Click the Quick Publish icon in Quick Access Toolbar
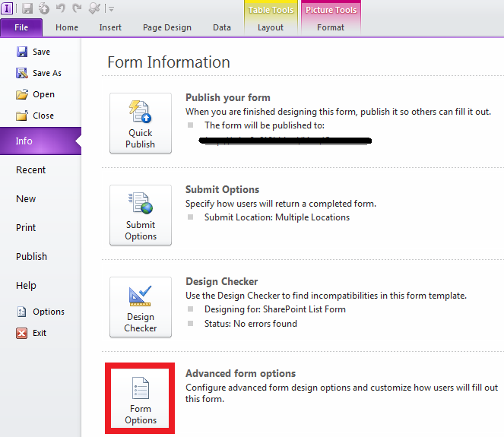This screenshot has width=504, height=437. (x=44, y=8)
